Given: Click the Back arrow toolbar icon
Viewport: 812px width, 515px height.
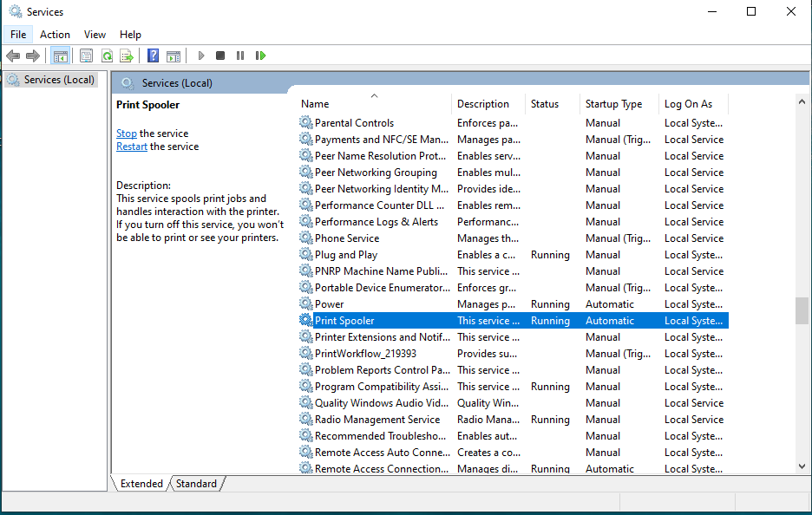Looking at the screenshot, I should pyautogui.click(x=13, y=55).
